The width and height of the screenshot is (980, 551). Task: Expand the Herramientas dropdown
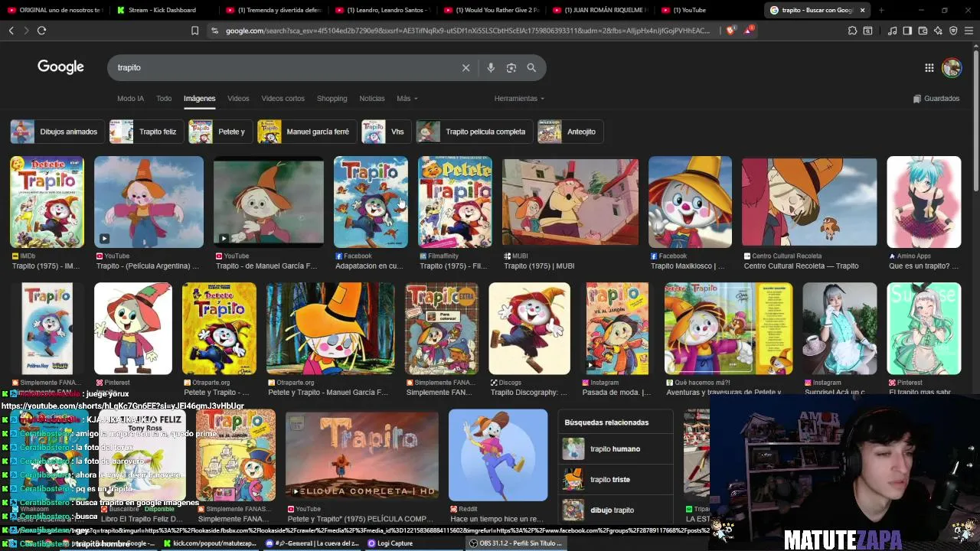[519, 99]
